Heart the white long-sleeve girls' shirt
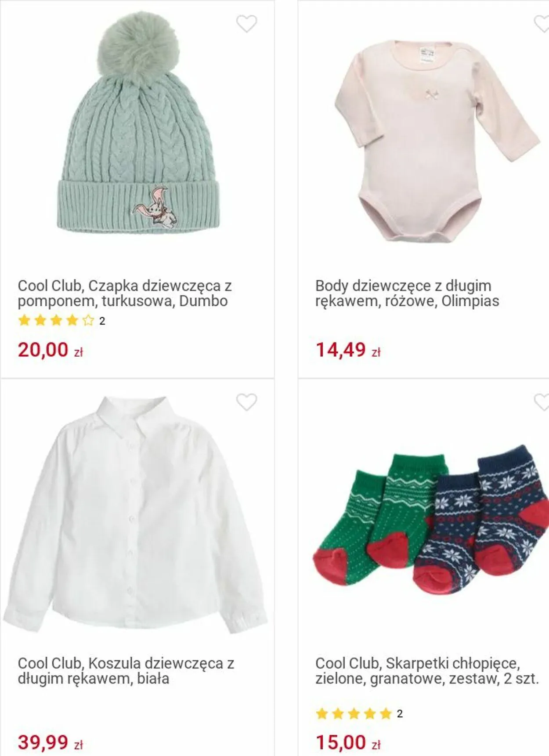Image resolution: width=549 pixels, height=756 pixels. click(x=246, y=402)
